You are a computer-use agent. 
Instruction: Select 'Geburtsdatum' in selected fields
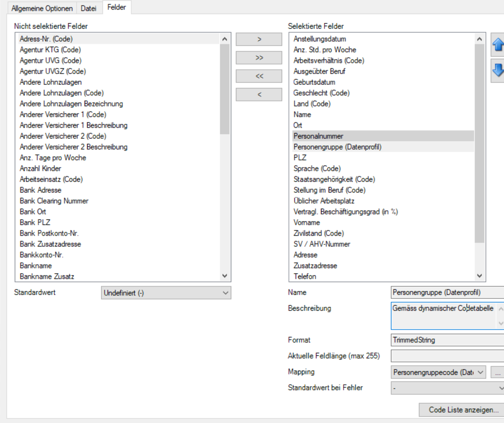[x=383, y=82]
